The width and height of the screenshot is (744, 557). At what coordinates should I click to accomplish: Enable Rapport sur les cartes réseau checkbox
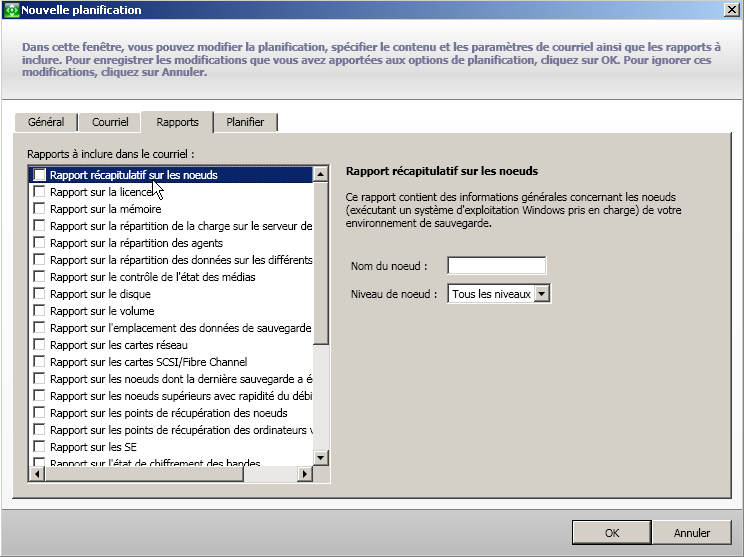(39, 345)
